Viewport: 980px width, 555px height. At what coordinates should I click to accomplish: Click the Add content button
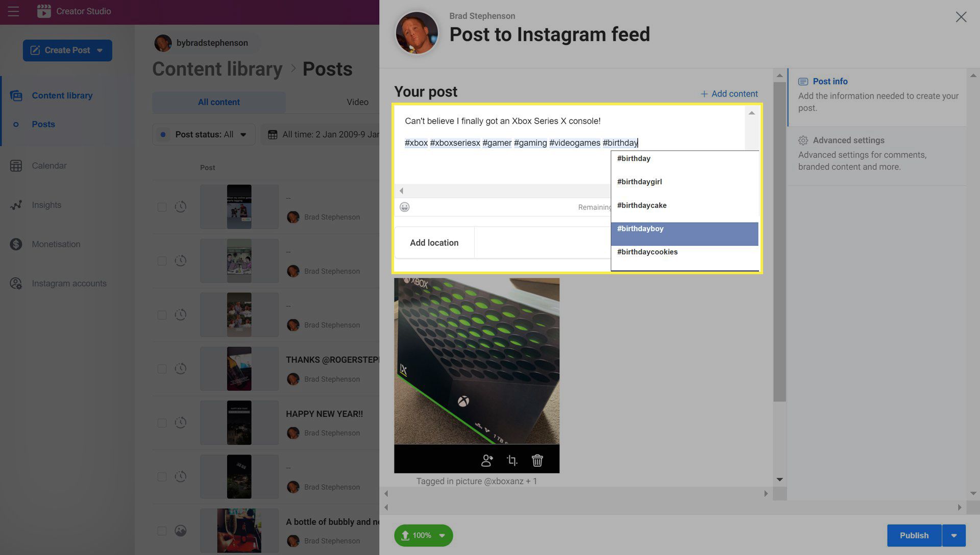[x=729, y=93]
